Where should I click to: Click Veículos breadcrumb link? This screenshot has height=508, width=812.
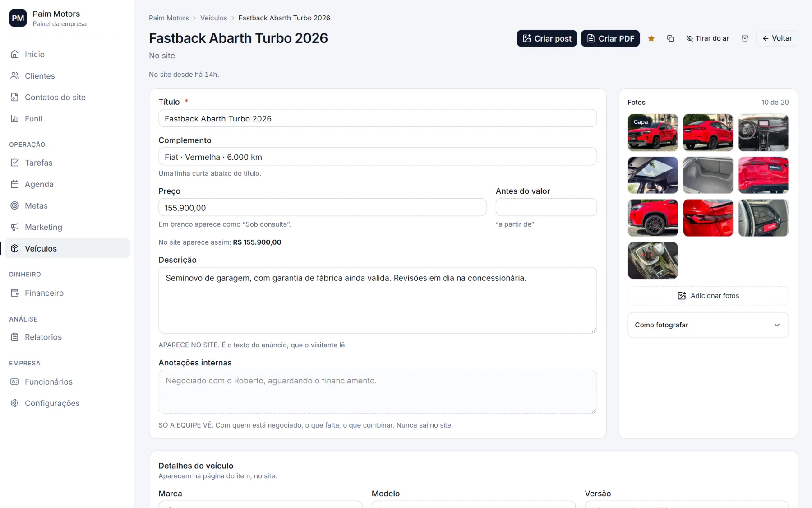pyautogui.click(x=214, y=18)
